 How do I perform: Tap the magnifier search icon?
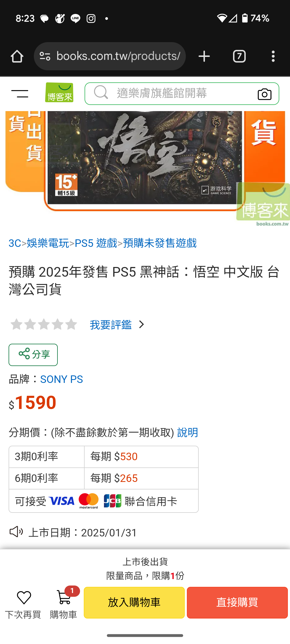click(101, 93)
